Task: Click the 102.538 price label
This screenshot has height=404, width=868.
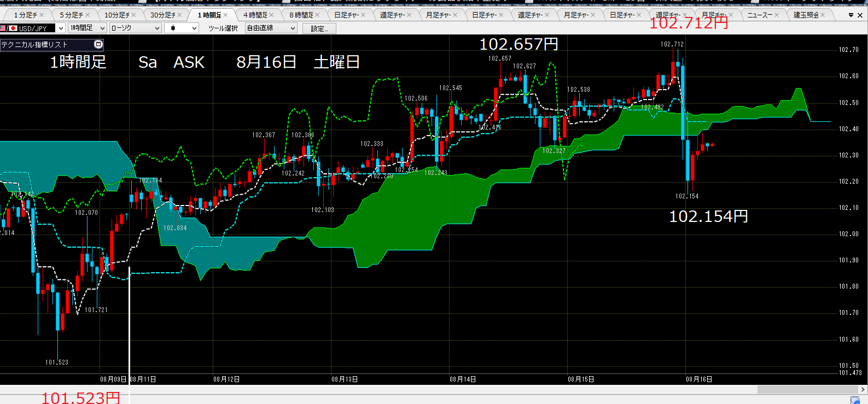Action: [x=579, y=90]
